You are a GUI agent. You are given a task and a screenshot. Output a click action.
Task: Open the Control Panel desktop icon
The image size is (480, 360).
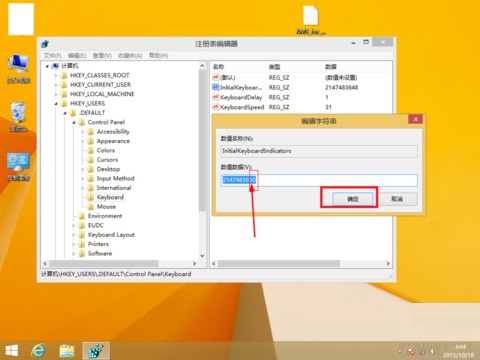(18, 166)
